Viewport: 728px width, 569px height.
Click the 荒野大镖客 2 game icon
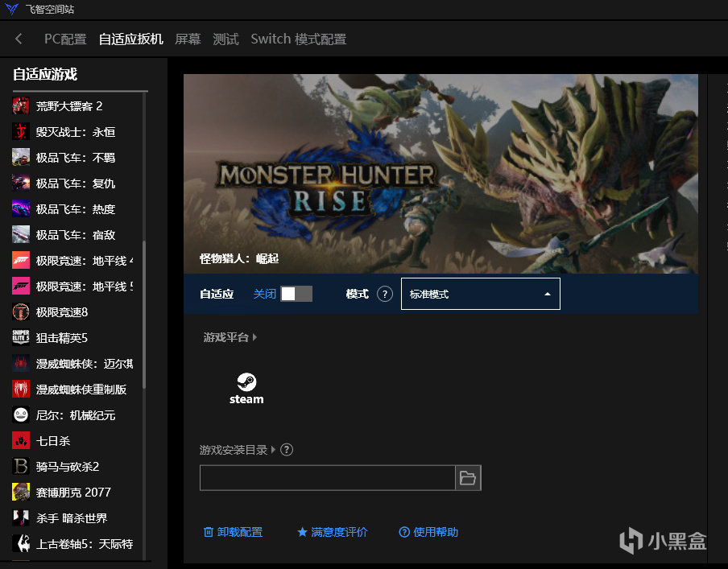tap(21, 105)
